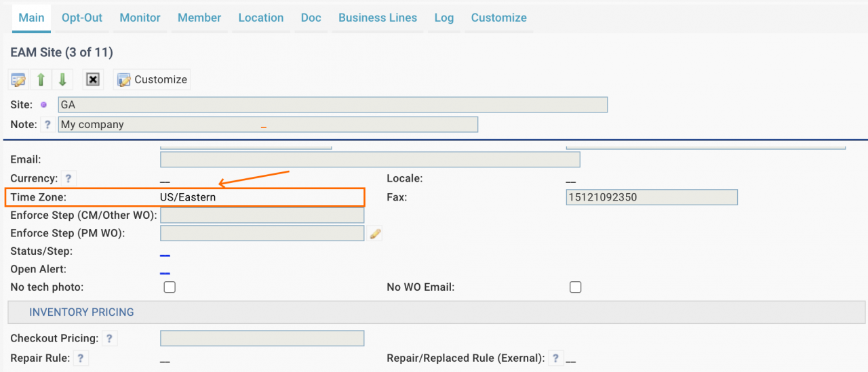Open help for Checkout Pricing
868x372 pixels.
tap(109, 338)
